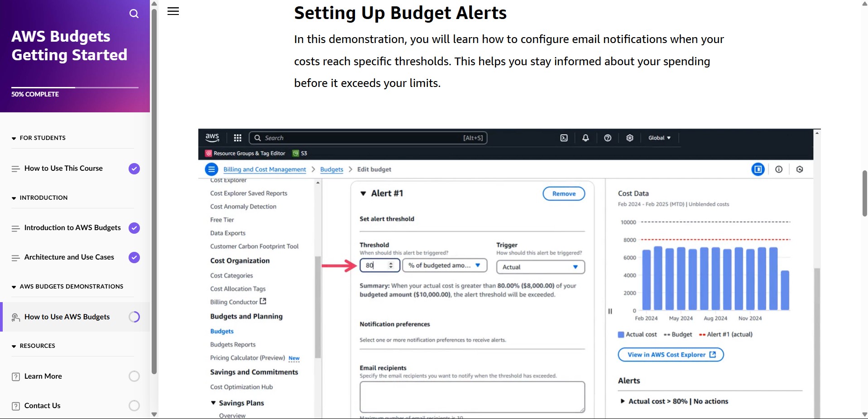Open Cost Categories in side nav
This screenshot has height=419, width=868.
(231, 275)
